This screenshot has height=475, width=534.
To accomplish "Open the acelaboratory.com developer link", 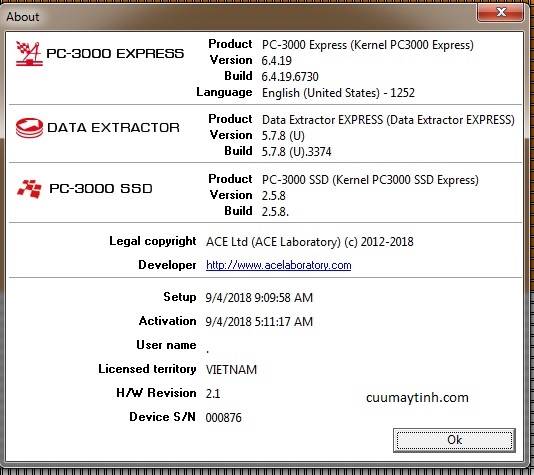I will (x=279, y=265).
